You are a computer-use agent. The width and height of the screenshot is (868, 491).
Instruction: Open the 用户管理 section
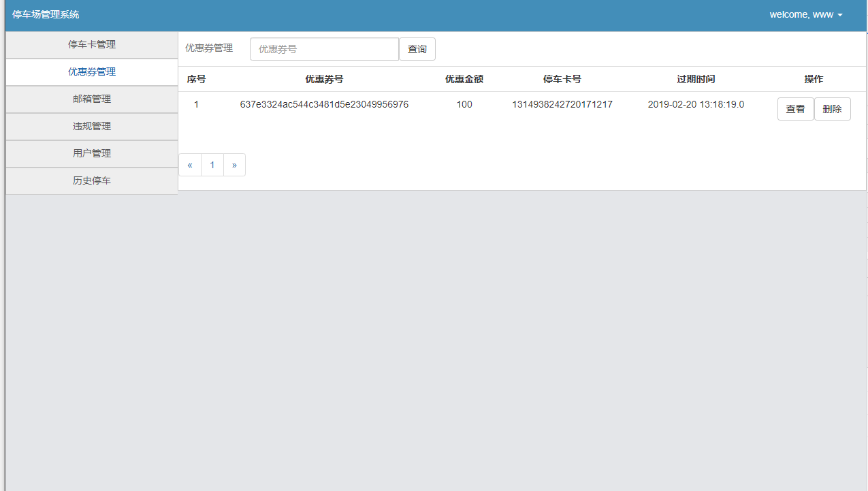91,153
